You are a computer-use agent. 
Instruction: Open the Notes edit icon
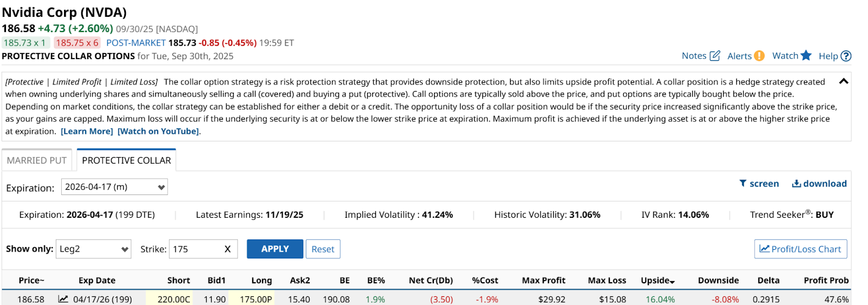714,56
